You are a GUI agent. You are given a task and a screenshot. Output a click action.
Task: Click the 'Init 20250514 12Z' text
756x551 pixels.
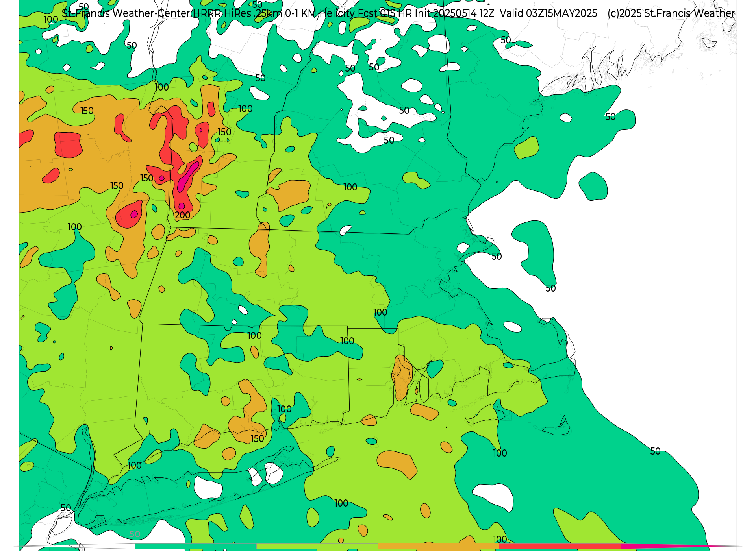(455, 13)
